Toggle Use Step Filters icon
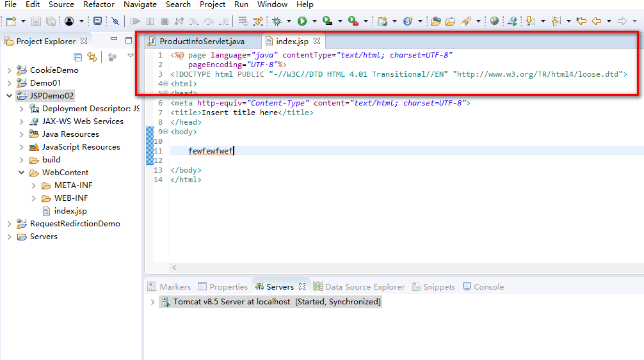This screenshot has width=644, height=360. 258,21
